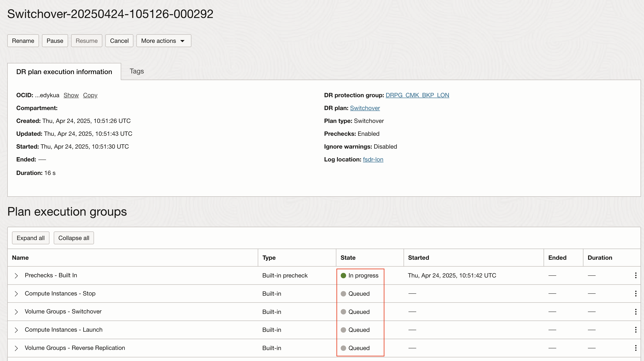Show the full OCID value

(x=71, y=95)
